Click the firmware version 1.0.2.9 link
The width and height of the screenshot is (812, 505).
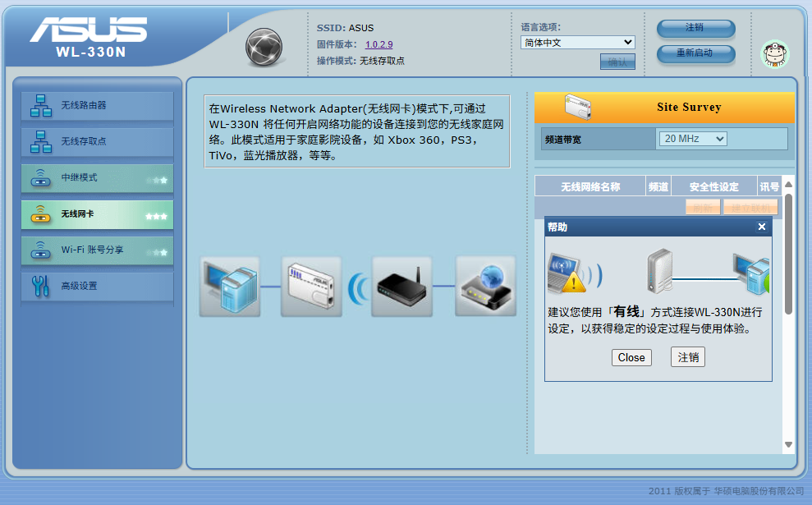pyautogui.click(x=378, y=44)
